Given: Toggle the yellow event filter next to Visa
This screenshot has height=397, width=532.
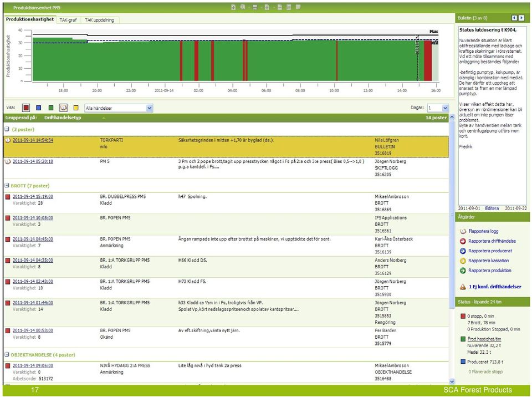Looking at the screenshot, I should (x=76, y=108).
